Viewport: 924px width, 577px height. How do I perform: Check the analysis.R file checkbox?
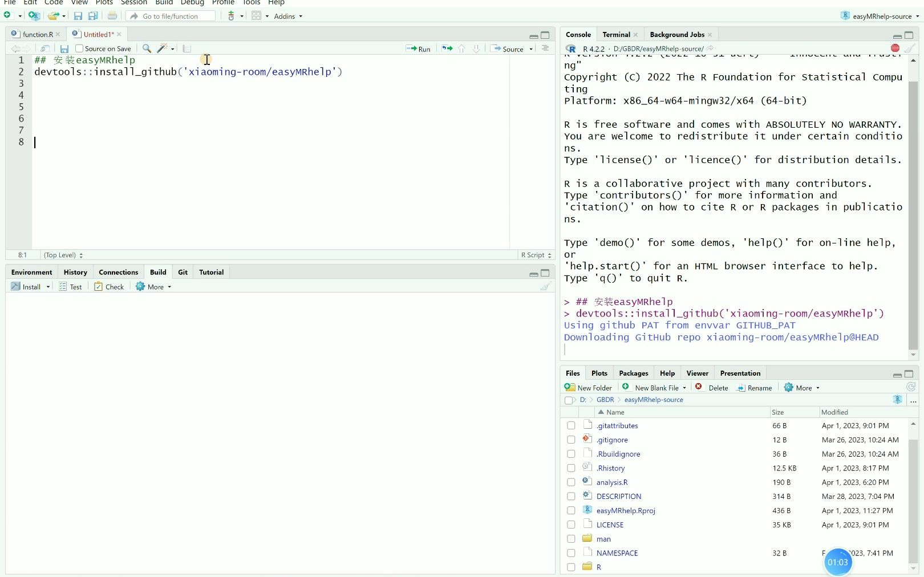[x=571, y=482]
